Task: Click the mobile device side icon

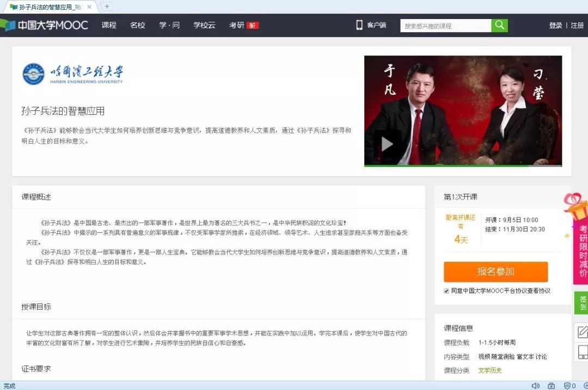Action: [582, 352]
